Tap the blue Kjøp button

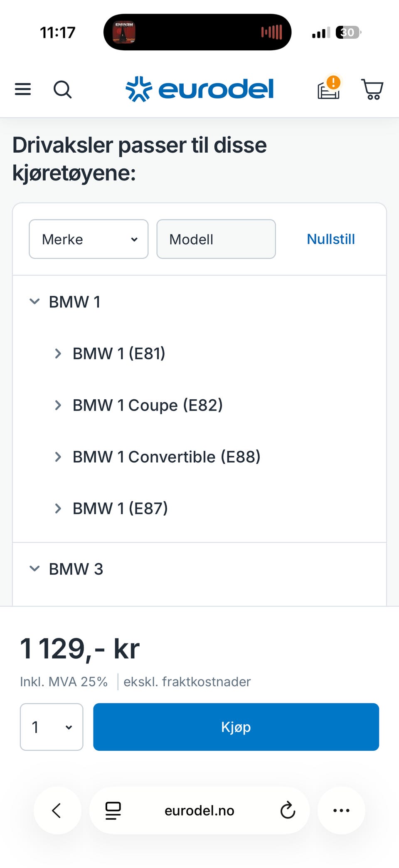236,727
